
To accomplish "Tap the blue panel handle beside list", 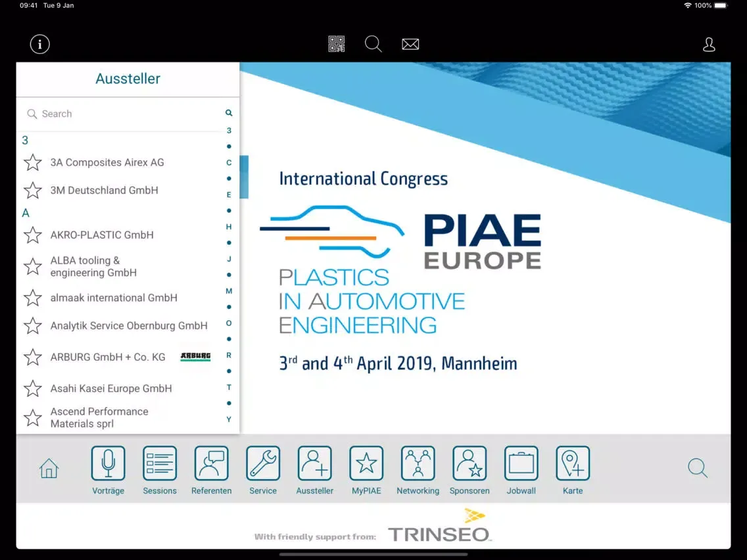I will click(x=244, y=177).
